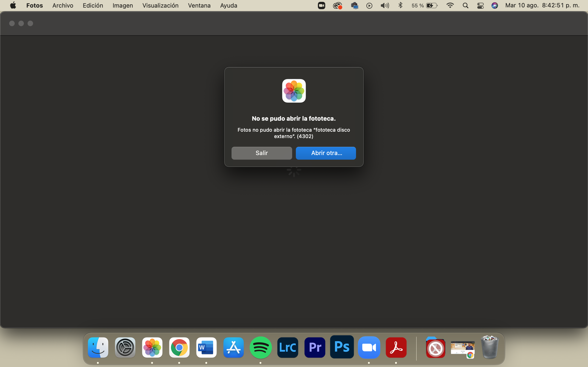Click the Spotify Dock icon

(x=260, y=348)
